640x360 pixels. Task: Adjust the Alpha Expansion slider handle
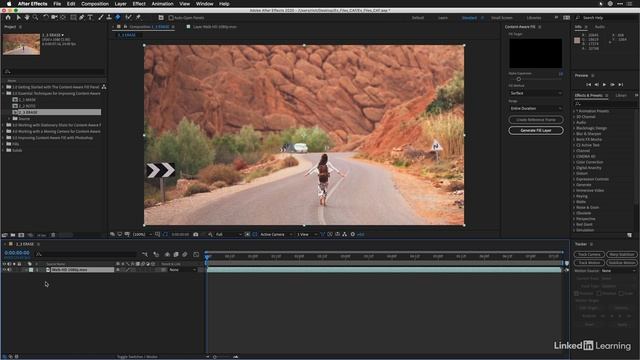[x=519, y=79]
